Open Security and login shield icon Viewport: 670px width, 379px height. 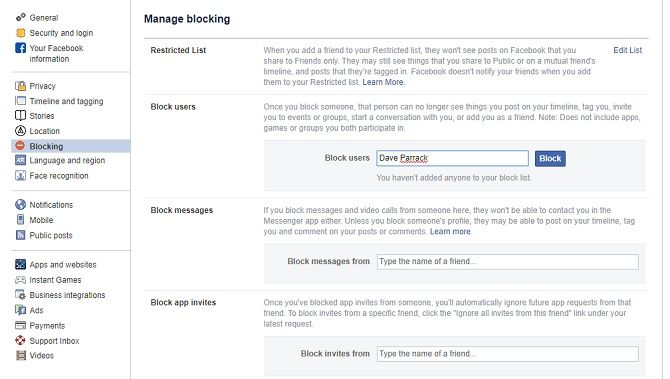(21, 33)
